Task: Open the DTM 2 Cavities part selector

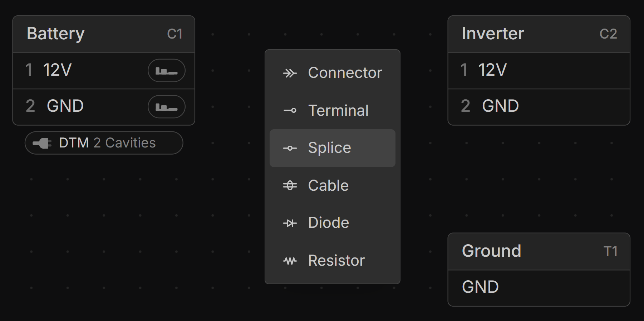Action: pos(104,143)
